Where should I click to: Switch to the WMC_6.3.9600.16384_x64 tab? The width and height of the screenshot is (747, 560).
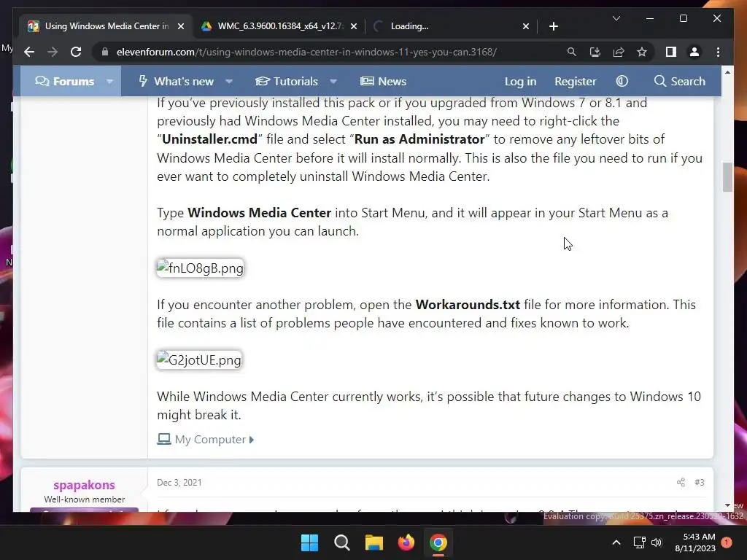[x=279, y=26]
